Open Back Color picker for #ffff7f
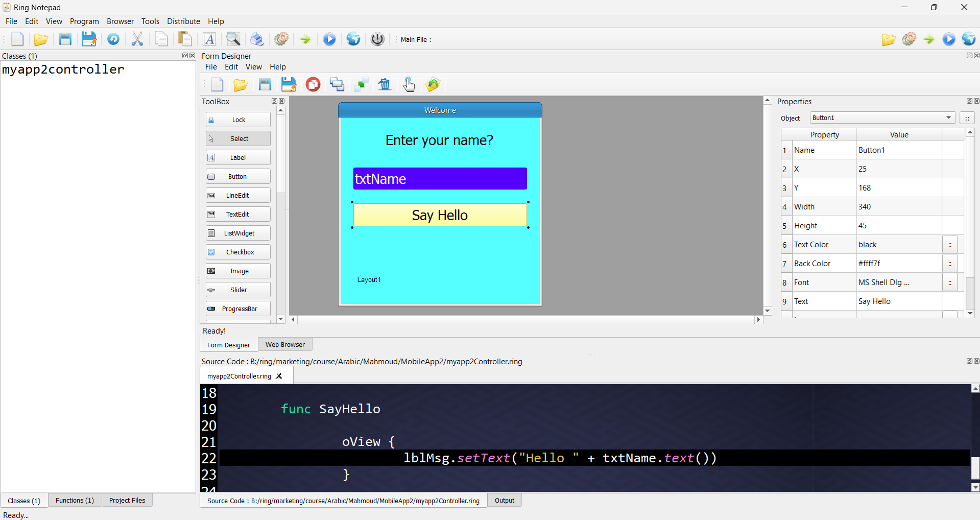 point(950,264)
